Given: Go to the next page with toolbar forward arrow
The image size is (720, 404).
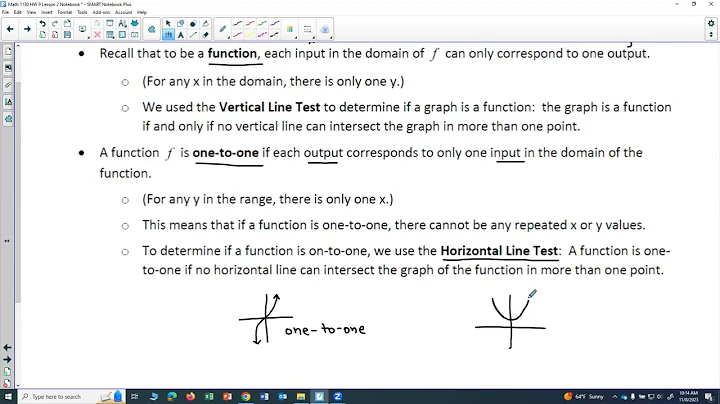Looking at the screenshot, I should [x=27, y=29].
